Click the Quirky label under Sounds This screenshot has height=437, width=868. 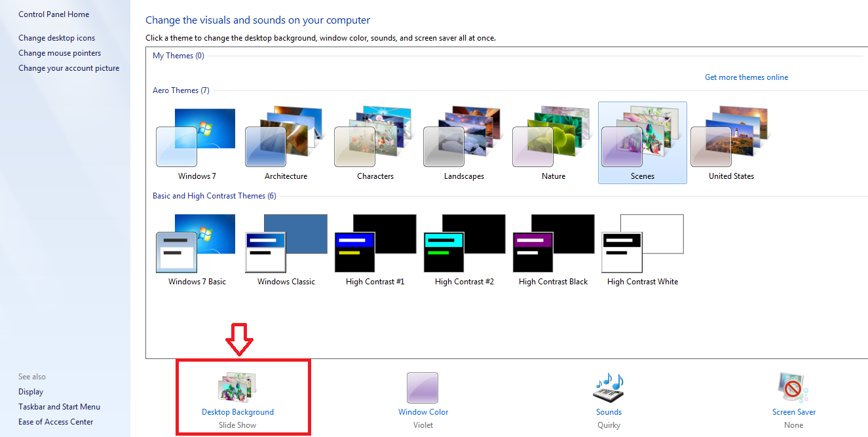click(609, 425)
